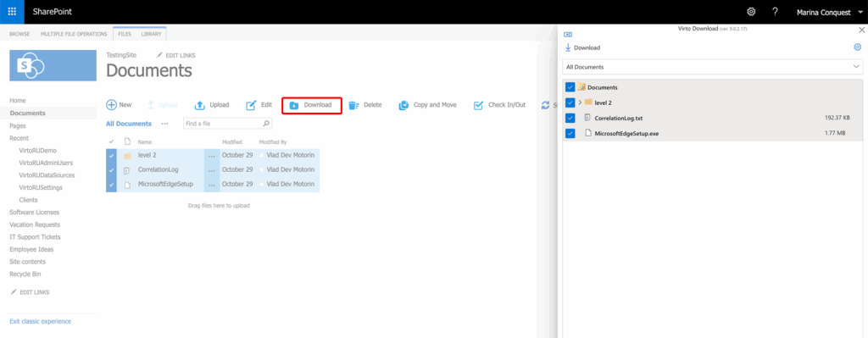Click Exit classic experience link

click(x=41, y=321)
